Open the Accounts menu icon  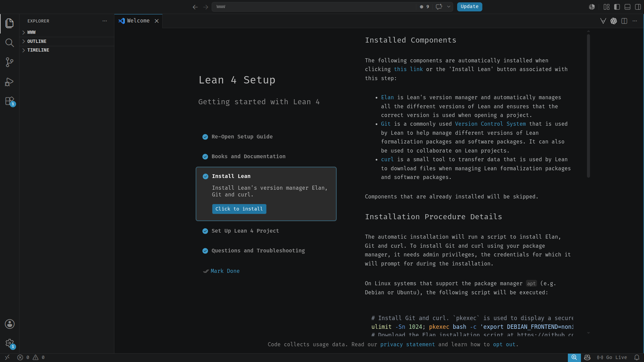9,324
